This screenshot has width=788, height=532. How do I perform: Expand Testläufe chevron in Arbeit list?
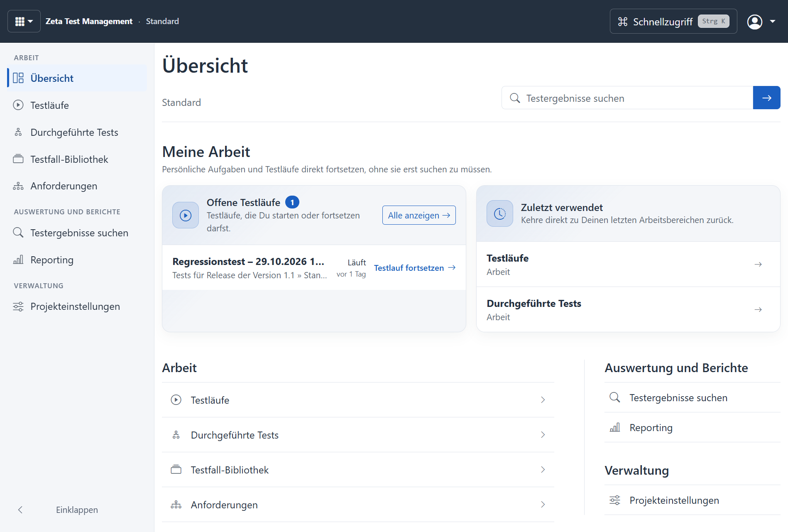pos(543,400)
